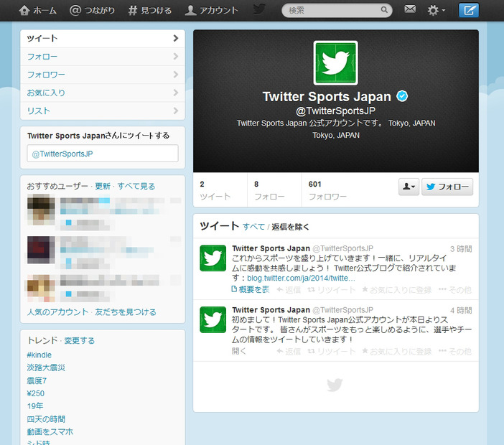Open the 四天の時間 trend
The width and height of the screenshot is (504, 445).
[x=46, y=419]
